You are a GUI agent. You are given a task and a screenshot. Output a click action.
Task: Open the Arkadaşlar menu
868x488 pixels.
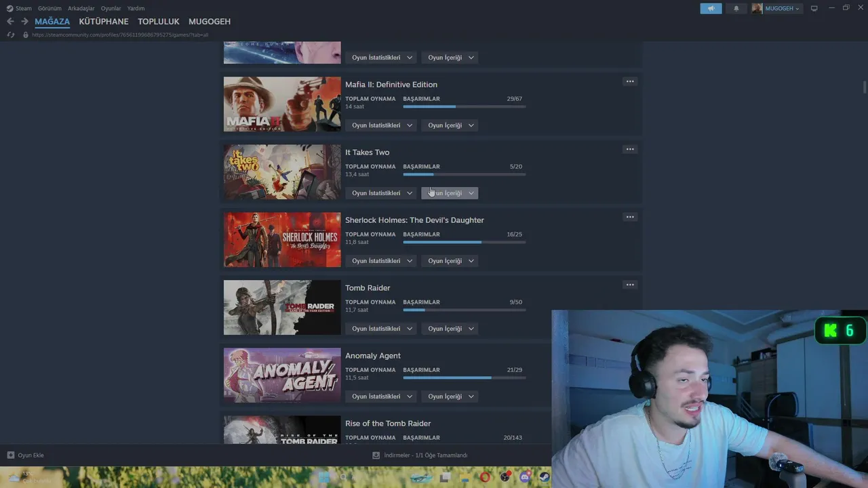[x=81, y=8]
